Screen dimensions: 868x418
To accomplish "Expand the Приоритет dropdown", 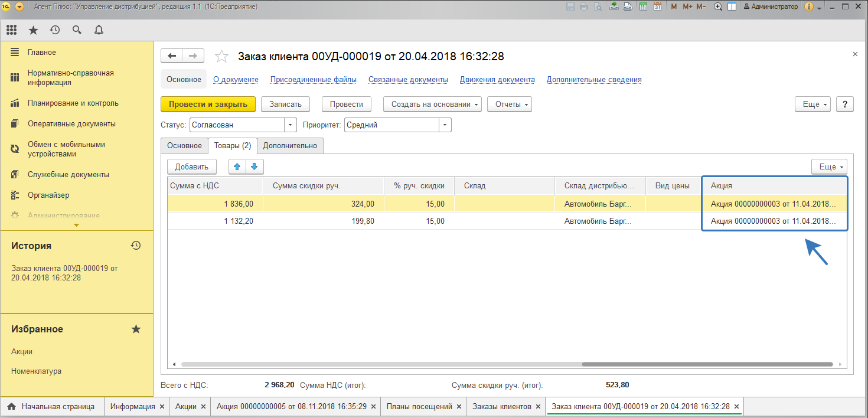I will (x=445, y=125).
